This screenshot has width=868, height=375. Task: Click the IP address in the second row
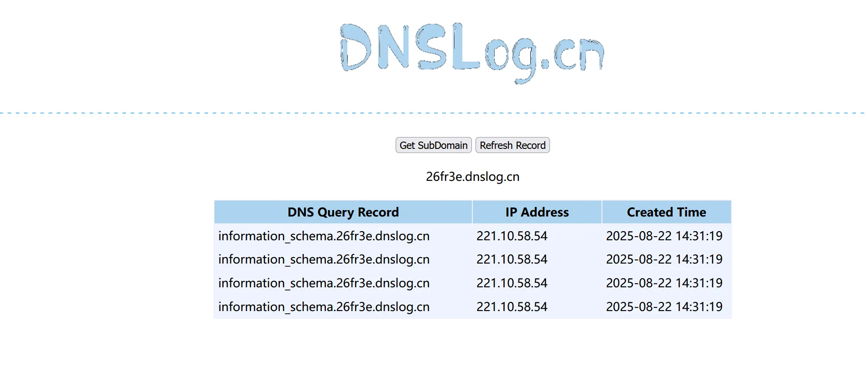point(512,259)
